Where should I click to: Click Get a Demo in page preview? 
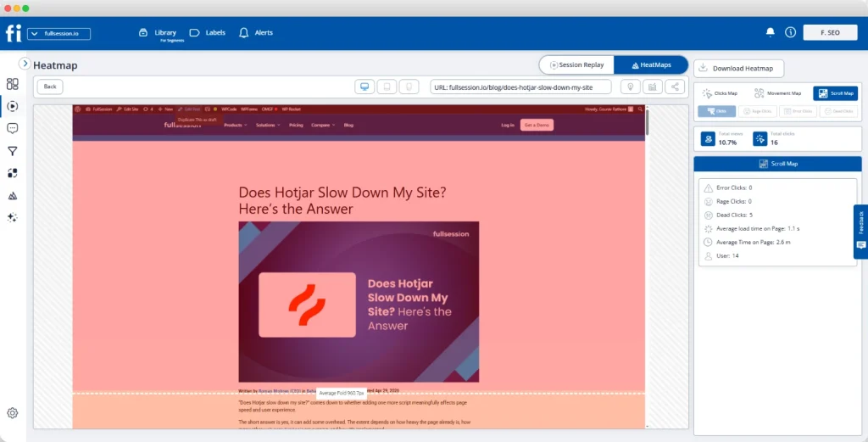537,126
